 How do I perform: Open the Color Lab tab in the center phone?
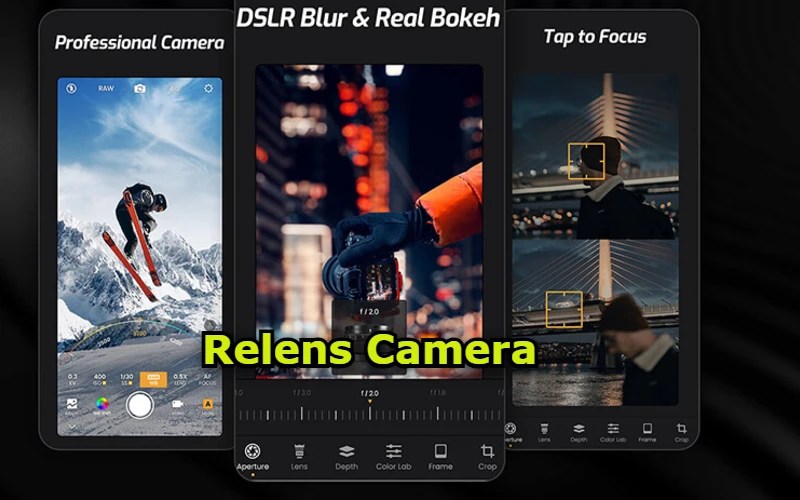pyautogui.click(x=393, y=457)
